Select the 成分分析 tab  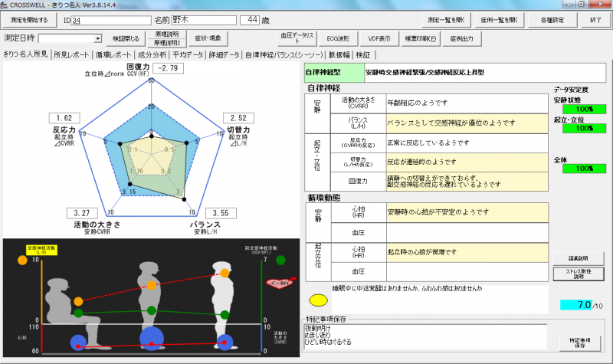coord(141,55)
